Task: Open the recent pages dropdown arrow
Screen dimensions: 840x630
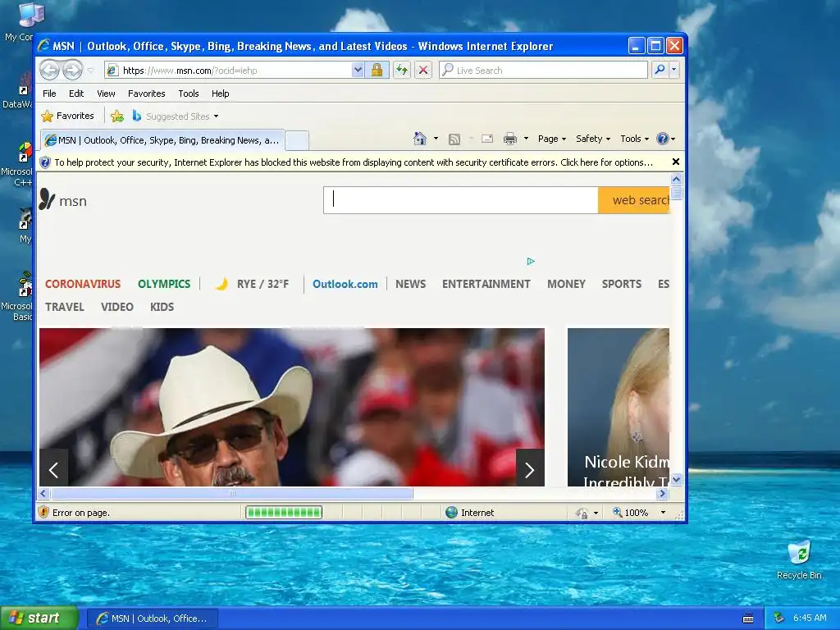Action: point(90,71)
